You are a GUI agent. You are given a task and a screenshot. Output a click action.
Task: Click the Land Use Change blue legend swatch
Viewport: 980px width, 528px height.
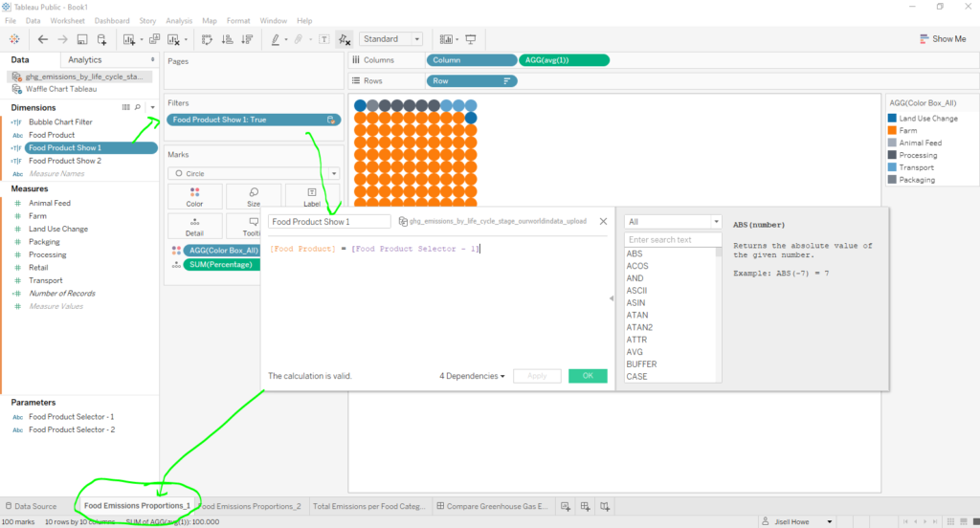[x=893, y=118]
